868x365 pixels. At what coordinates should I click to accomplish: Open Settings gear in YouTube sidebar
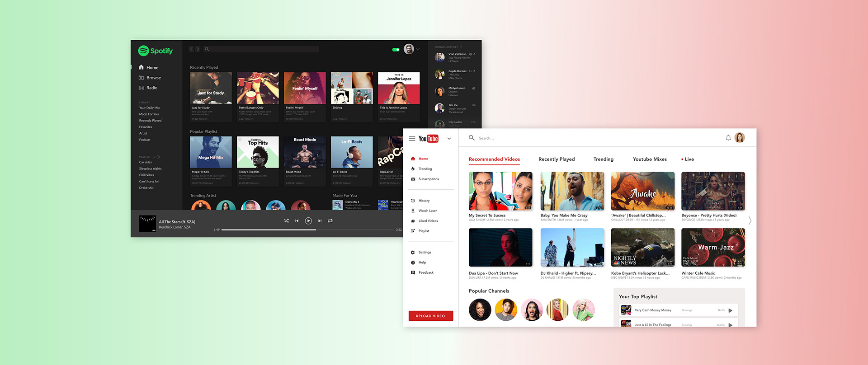[413, 253]
